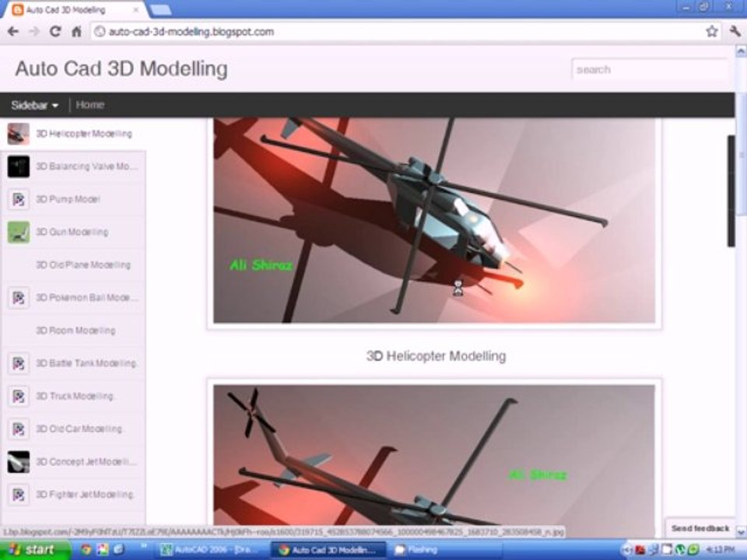Click the 3D Balancing Valve thumbnail
The height and width of the screenshot is (560, 747).
[x=18, y=166]
